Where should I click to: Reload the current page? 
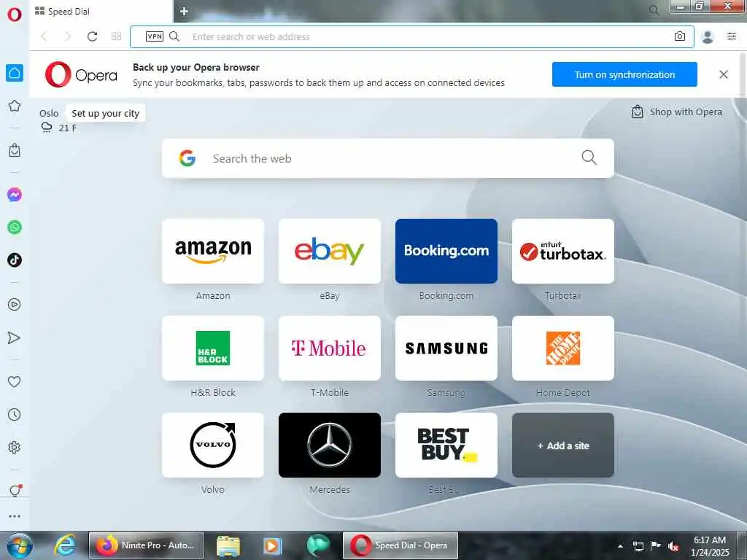[x=93, y=36]
